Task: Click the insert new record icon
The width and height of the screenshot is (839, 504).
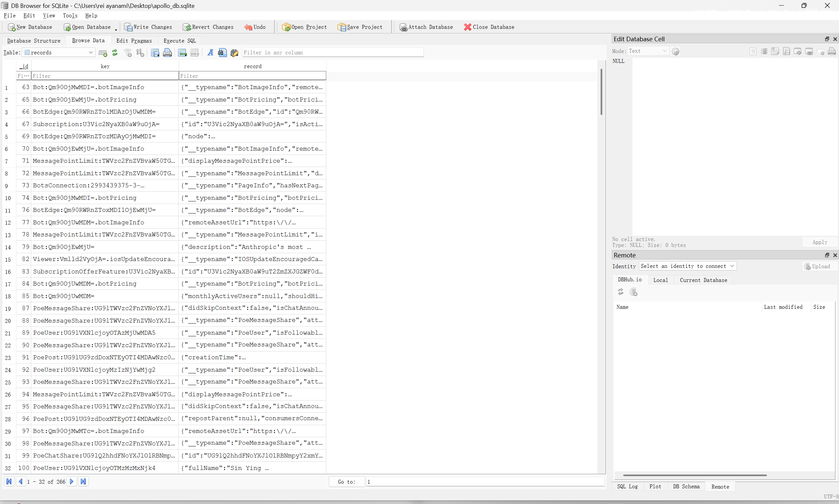Action: pyautogui.click(x=102, y=53)
